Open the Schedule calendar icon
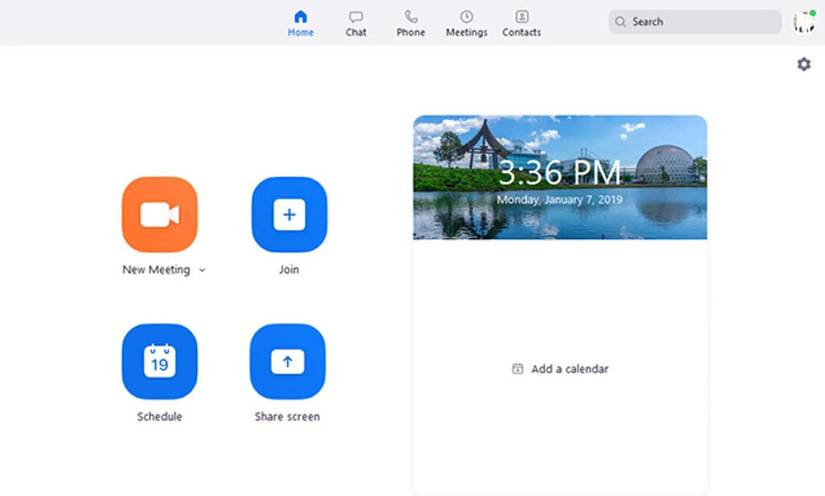Image resolution: width=825 pixels, height=496 pixels. point(159,361)
